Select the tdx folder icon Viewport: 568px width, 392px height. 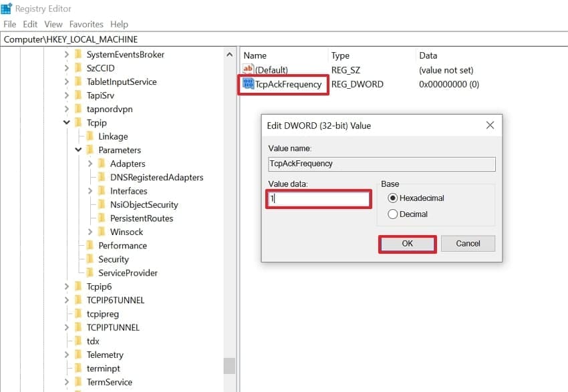[x=78, y=341]
